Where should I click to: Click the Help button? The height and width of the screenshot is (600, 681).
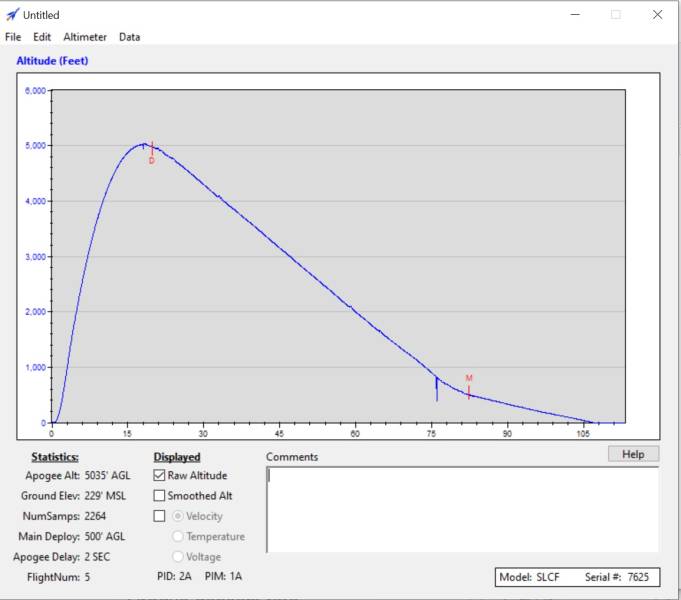tap(633, 454)
